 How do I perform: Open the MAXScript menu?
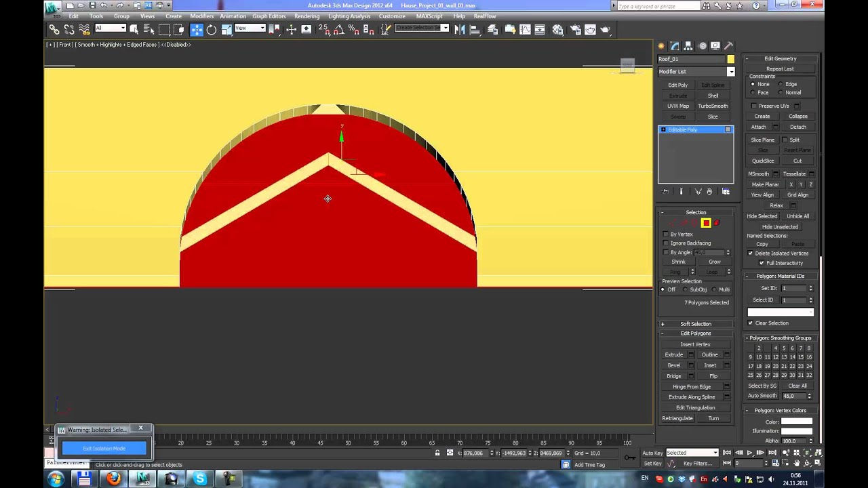tap(430, 16)
